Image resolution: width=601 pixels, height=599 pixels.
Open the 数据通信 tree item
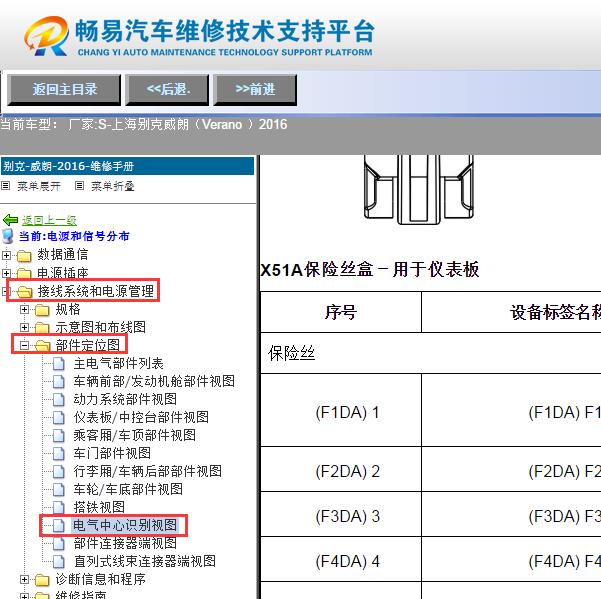tap(62, 255)
